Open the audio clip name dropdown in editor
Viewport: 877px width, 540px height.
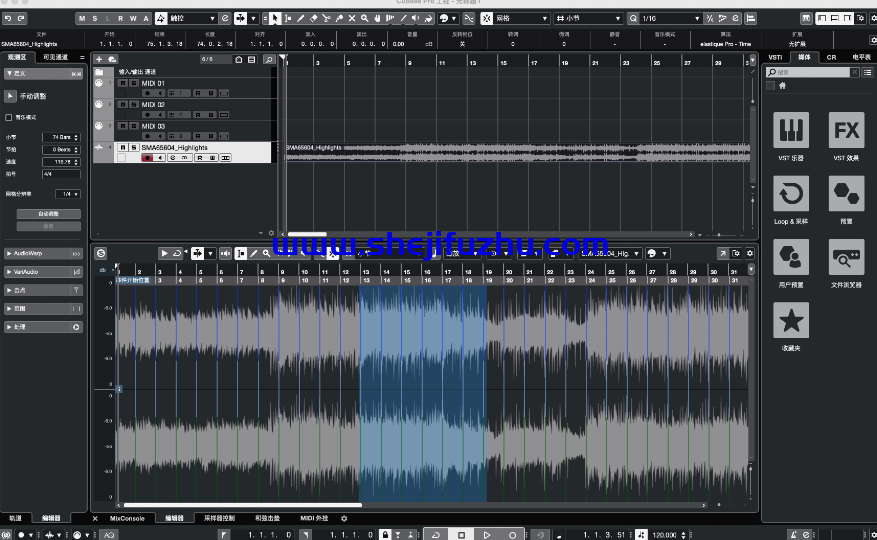(610, 253)
